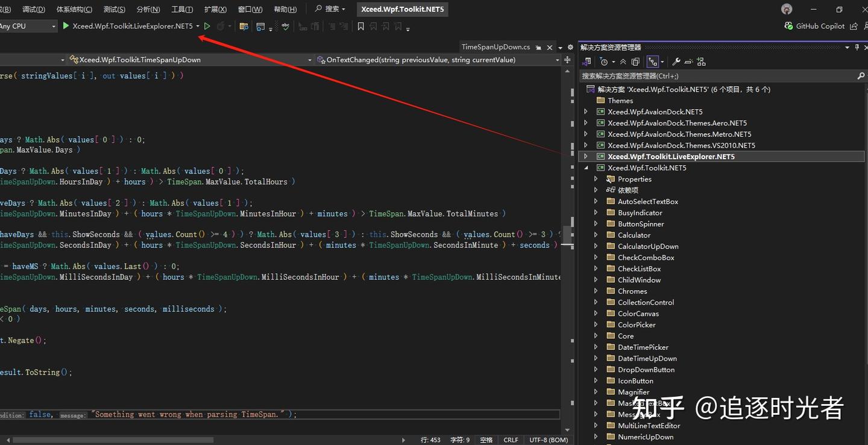Screen dimensions: 868x445
Task: Click the green Start debugging button
Action: coord(66,26)
